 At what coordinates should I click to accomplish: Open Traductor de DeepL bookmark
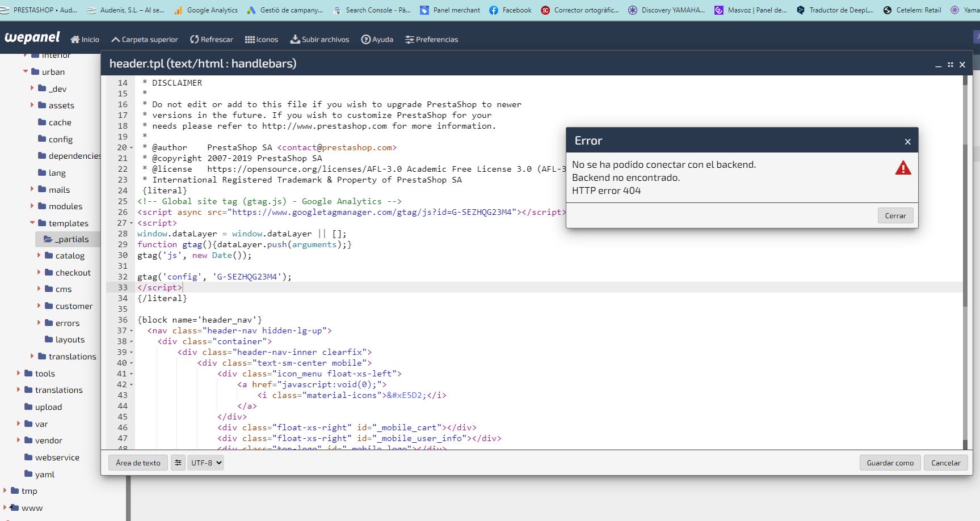tap(835, 10)
